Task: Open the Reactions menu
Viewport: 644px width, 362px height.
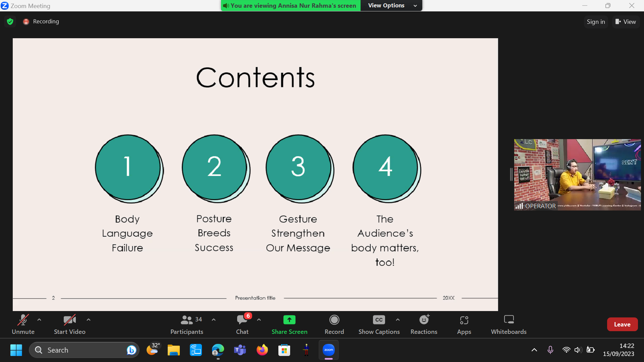Action: (x=424, y=324)
